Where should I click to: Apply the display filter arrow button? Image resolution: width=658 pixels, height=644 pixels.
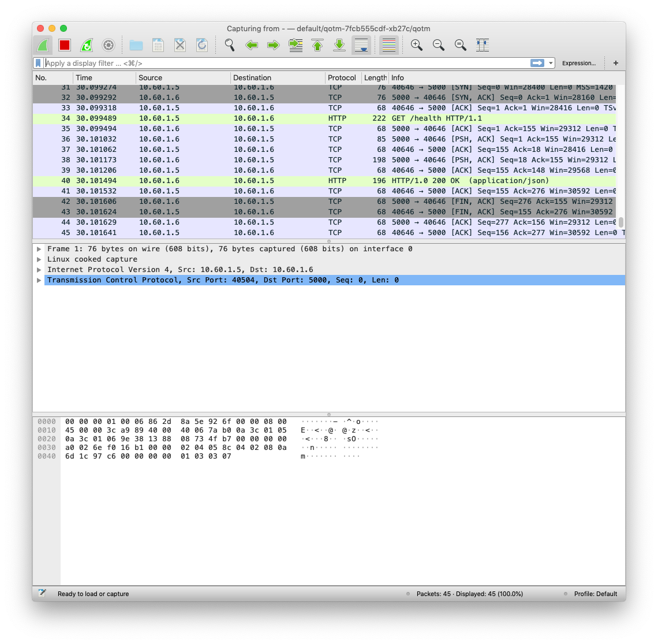pos(537,63)
